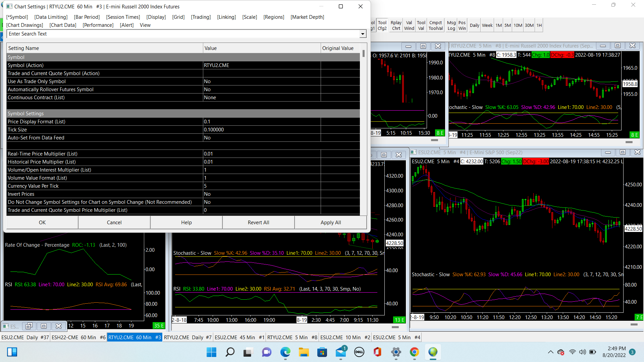Click the Windows Start button
The height and width of the screenshot is (362, 644).
pyautogui.click(x=211, y=352)
